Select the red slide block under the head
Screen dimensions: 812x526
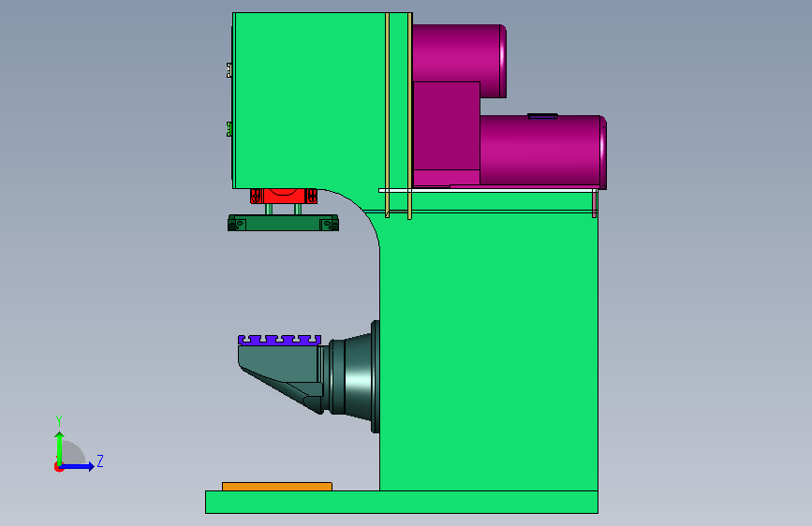pos(284,197)
